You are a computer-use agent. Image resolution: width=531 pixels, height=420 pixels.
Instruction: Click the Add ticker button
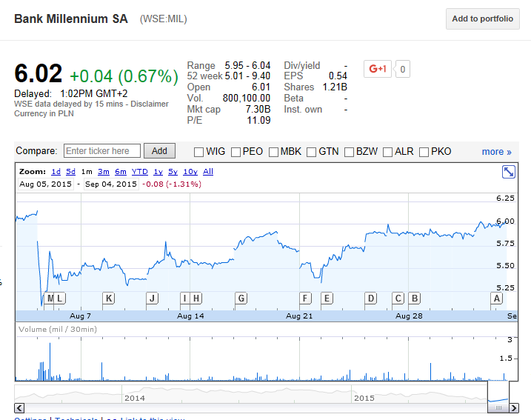tap(159, 150)
